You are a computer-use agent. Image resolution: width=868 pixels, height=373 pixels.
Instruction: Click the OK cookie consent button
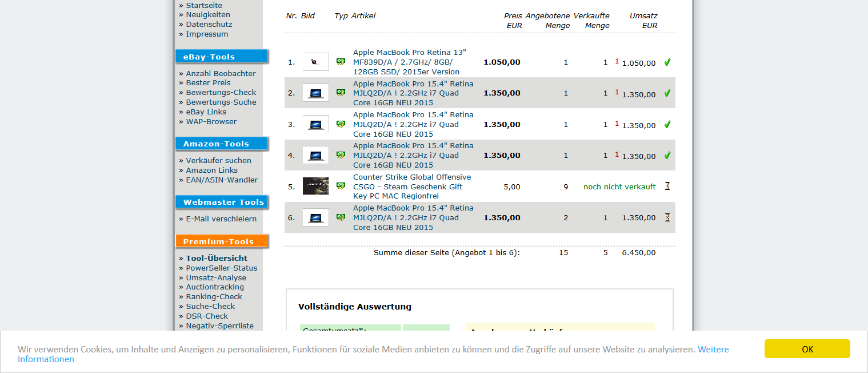807,349
